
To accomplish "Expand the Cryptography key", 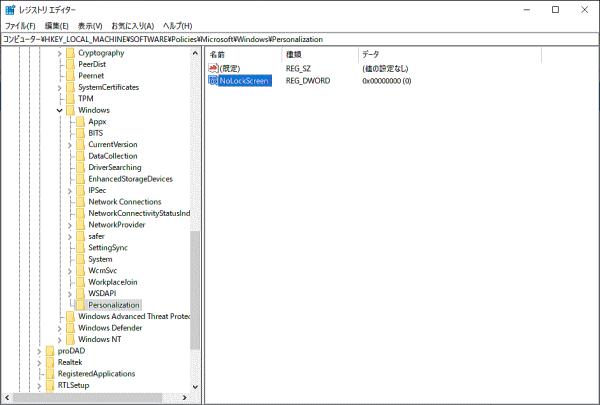I will pyautogui.click(x=59, y=53).
